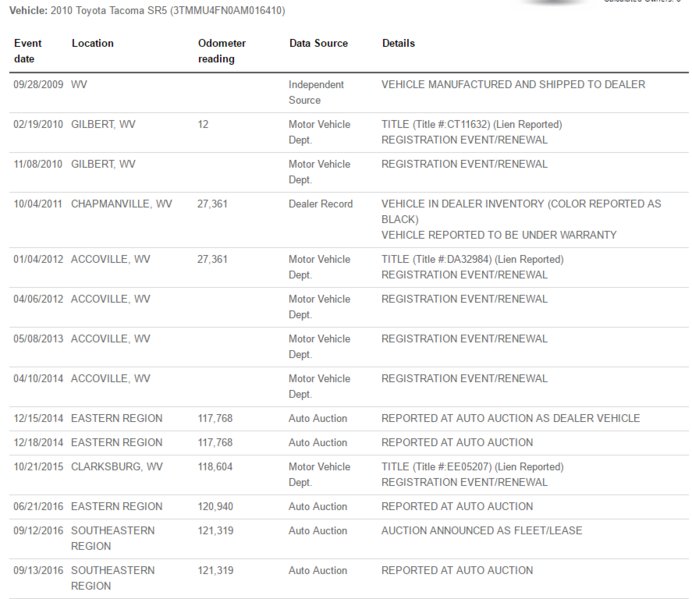Click odometer 117,768 in the 12/15/2014 row
Screen dimensions: 692x599
(215, 418)
